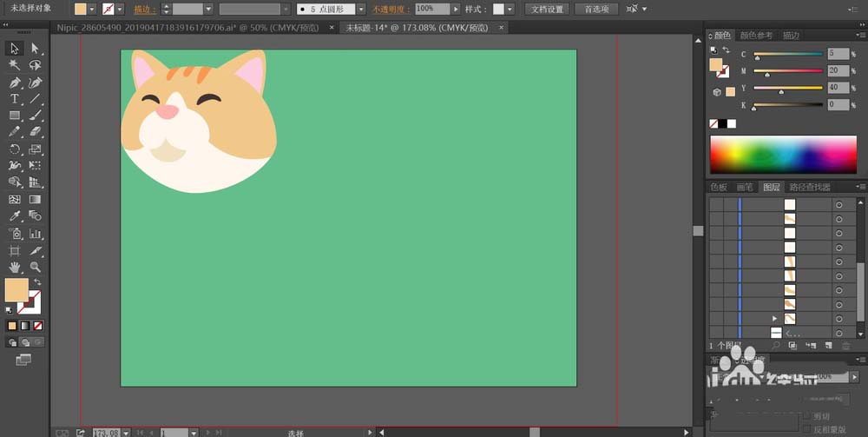This screenshot has height=437, width=868.
Task: Open the 画笔 panel tab
Action: (745, 187)
